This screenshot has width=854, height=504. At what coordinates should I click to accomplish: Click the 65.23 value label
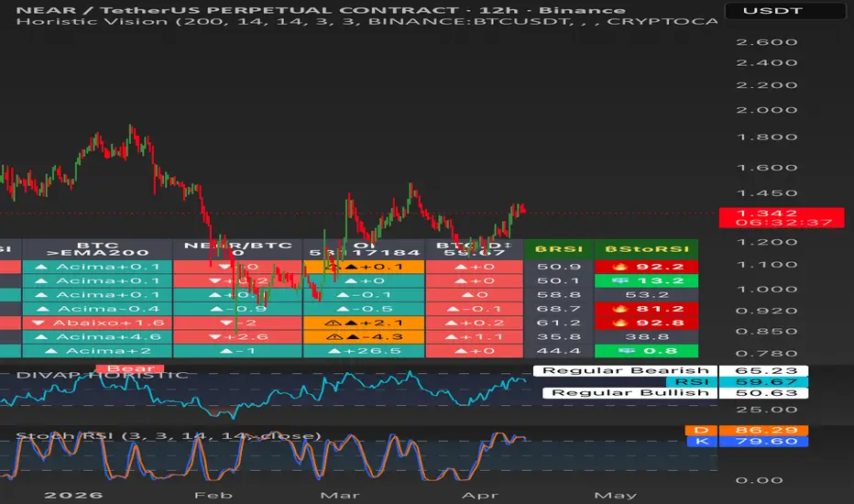point(763,370)
